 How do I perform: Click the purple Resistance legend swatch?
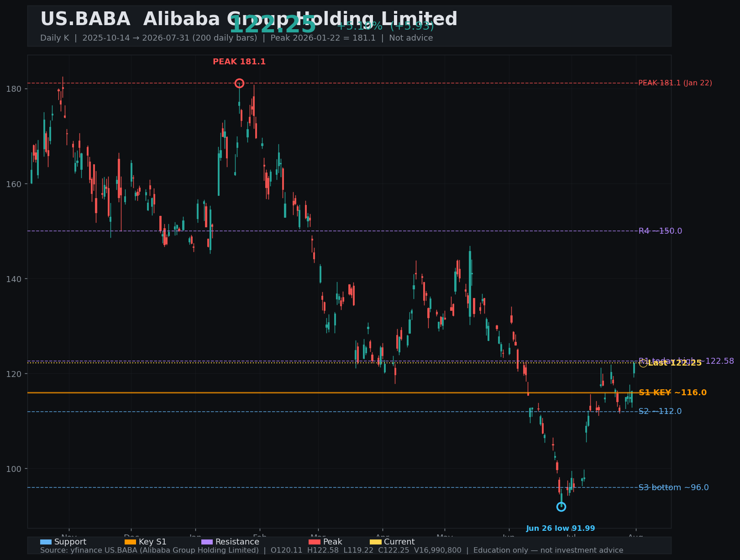point(207,542)
